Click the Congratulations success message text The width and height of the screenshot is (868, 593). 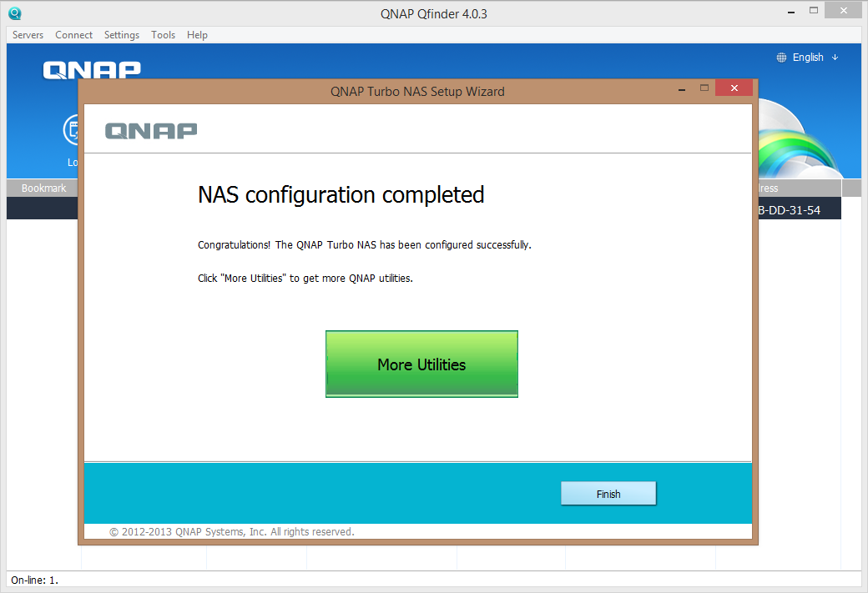364,244
